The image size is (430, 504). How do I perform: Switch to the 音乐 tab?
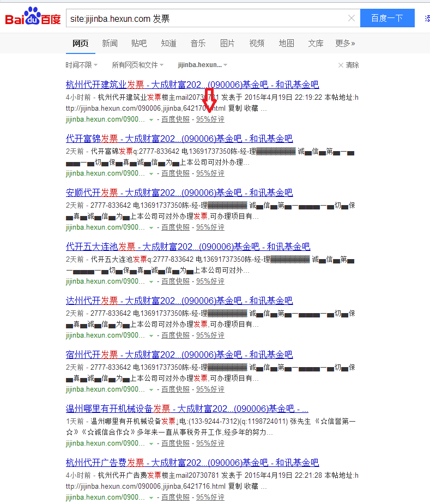(x=198, y=44)
